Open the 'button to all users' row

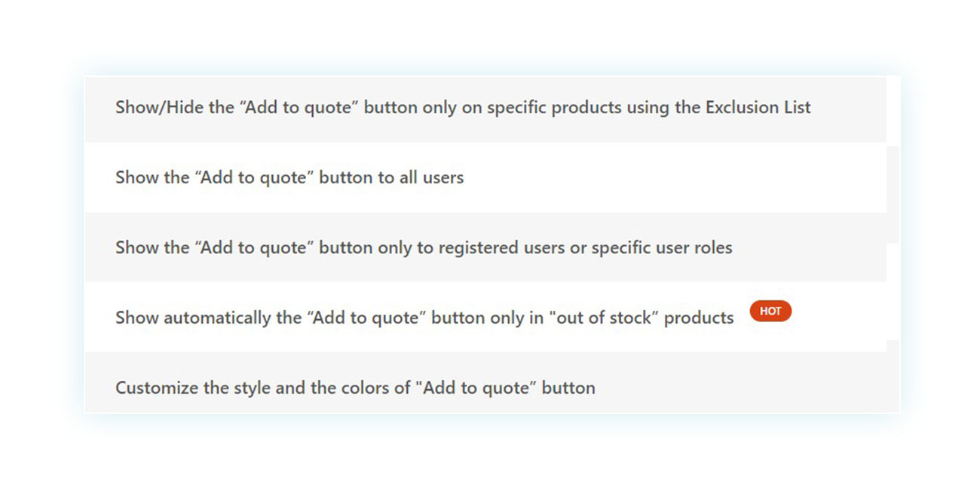point(485,177)
